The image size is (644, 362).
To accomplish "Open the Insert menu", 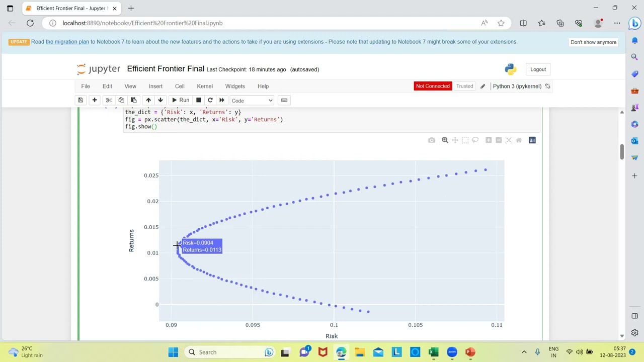I will coord(155,86).
